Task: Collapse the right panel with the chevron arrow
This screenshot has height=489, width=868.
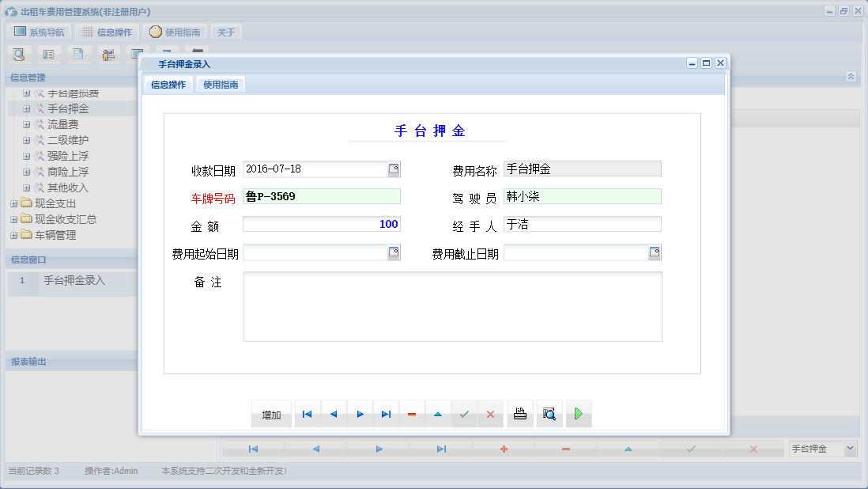Action: click(851, 77)
